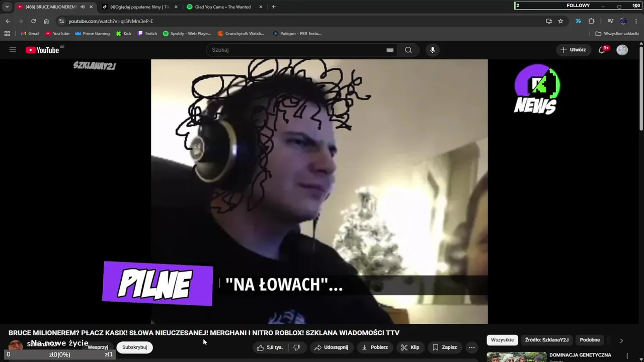Close the TikTok browser tab
The width and height of the screenshot is (644, 362).
click(176, 7)
